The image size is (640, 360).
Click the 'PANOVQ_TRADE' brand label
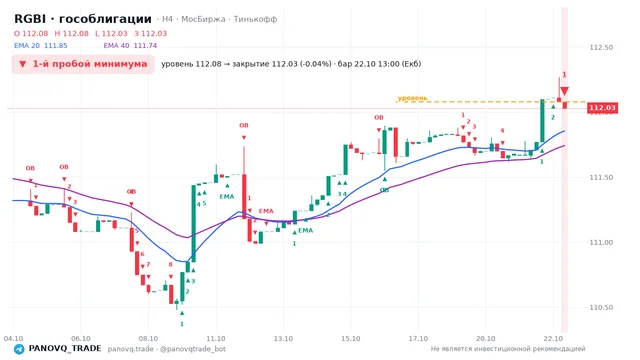tap(65, 349)
